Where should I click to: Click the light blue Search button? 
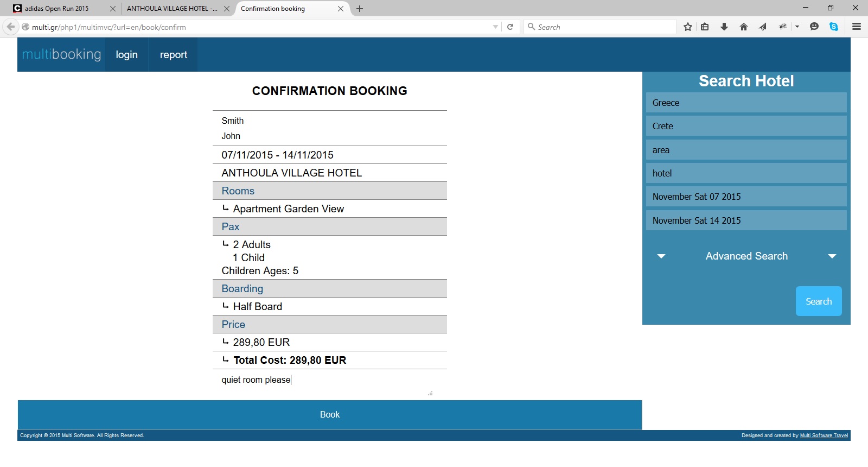coord(819,301)
